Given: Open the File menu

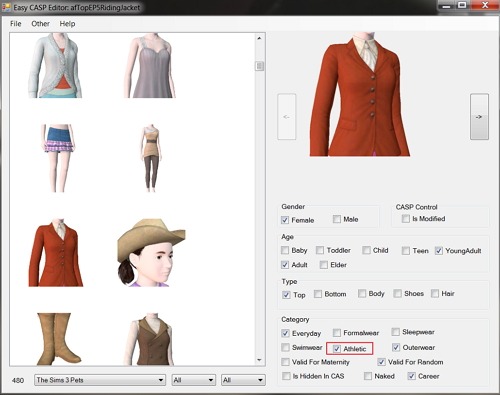Looking at the screenshot, I should [x=16, y=24].
